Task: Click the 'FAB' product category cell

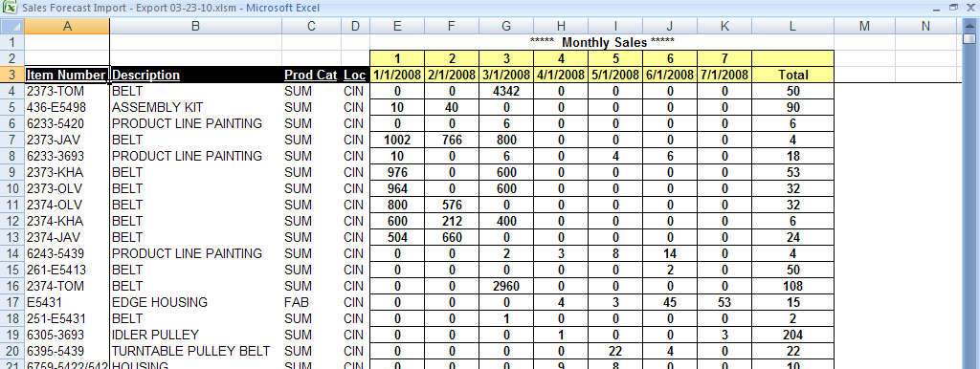Action: pos(311,302)
